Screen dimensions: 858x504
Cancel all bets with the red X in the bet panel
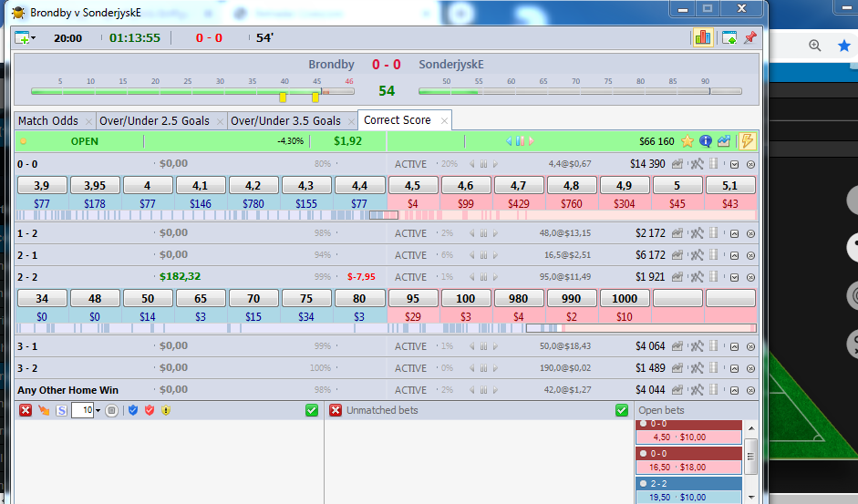click(26, 410)
